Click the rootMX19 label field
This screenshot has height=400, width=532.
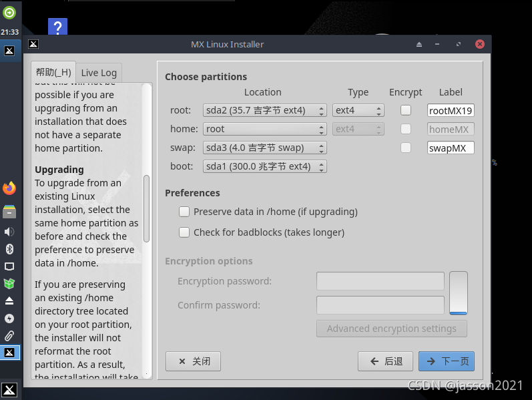click(x=451, y=110)
